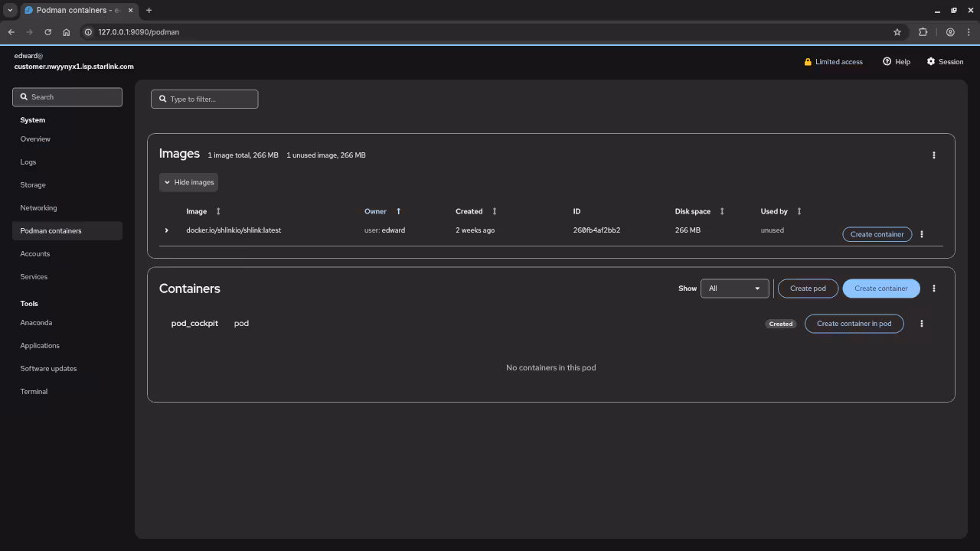Open the Terminal page from the sidebar
980x551 pixels.
34,391
